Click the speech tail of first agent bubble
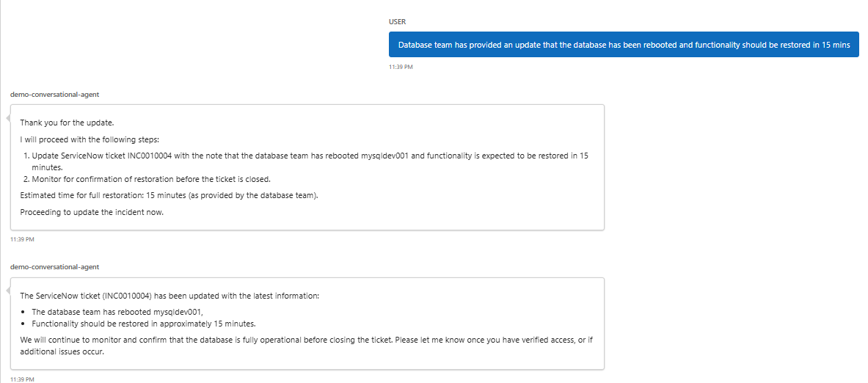Viewport: 868px width, 383px height. click(8, 115)
